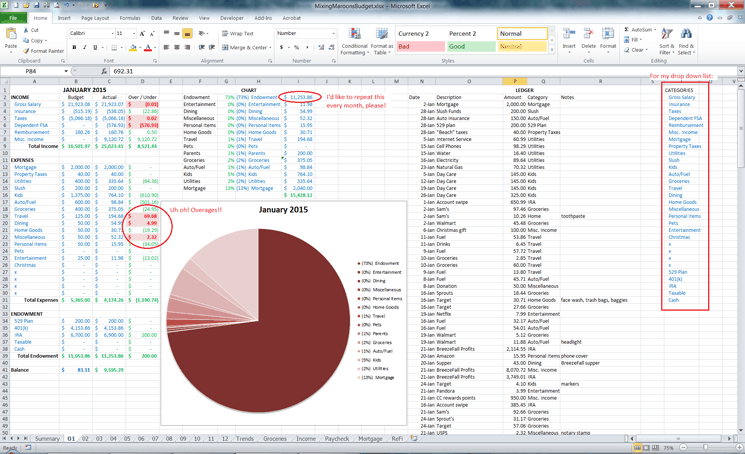Open the Calibri font name dropdown

point(113,33)
